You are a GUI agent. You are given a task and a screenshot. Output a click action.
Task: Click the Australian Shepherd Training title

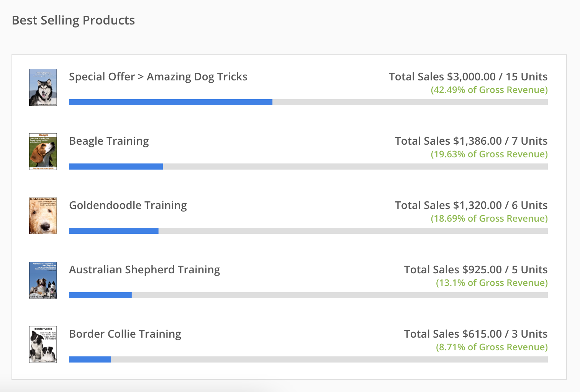coord(144,270)
